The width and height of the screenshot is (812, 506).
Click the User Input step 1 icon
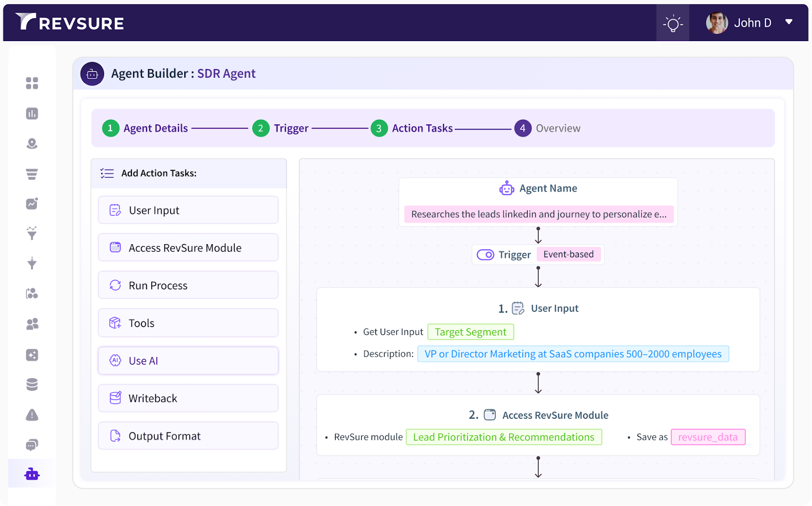point(518,309)
